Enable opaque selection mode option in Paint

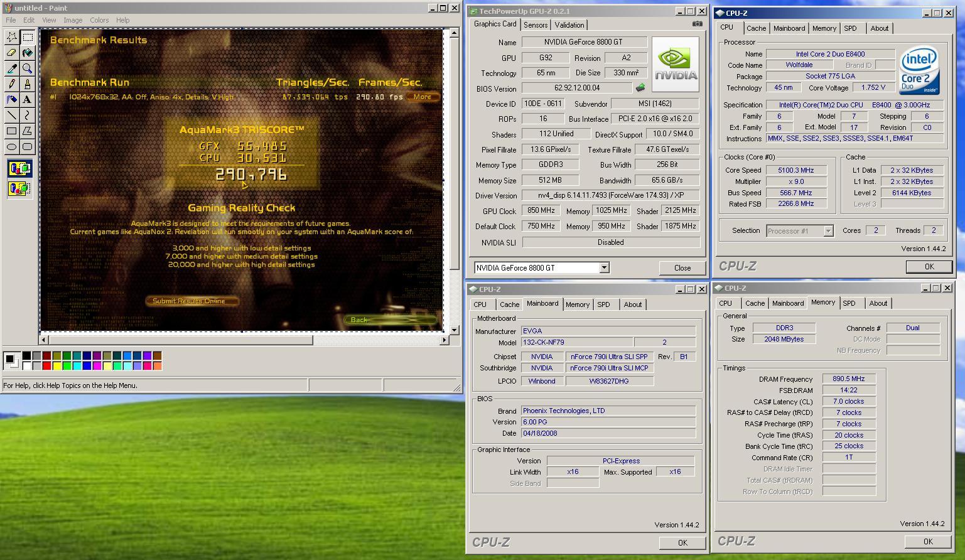[19, 169]
